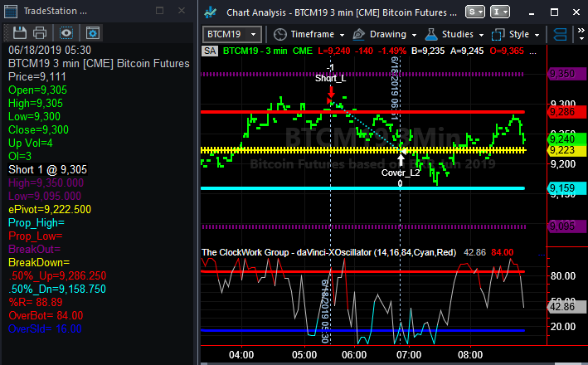The height and width of the screenshot is (365, 588).
Task: Click the purple Low=9,095.000 row
Action: pyautogui.click(x=45, y=197)
